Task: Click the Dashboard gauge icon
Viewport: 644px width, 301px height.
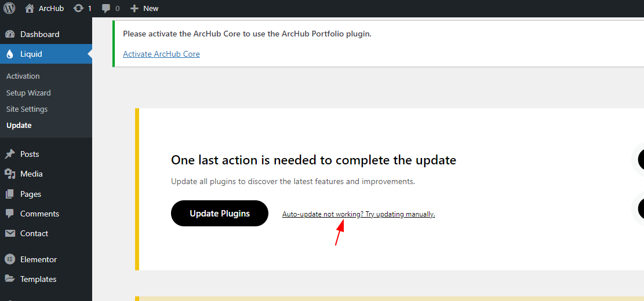Action: pos(10,35)
